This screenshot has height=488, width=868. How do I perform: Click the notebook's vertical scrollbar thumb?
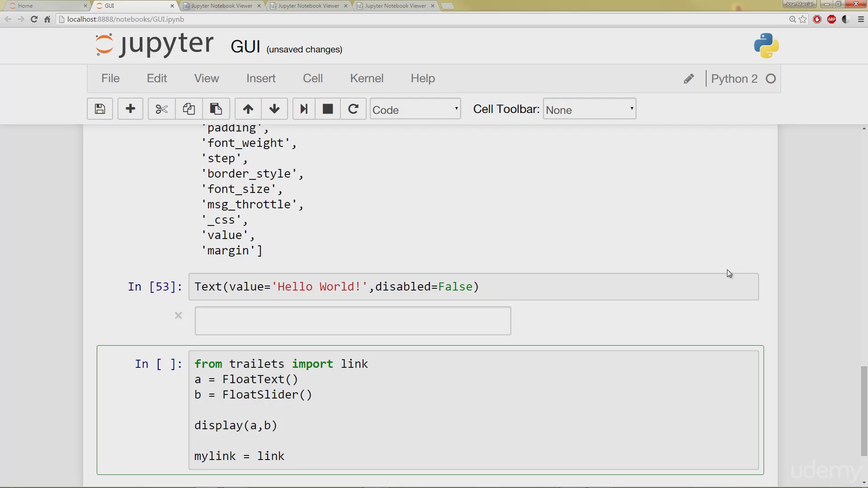(x=864, y=411)
